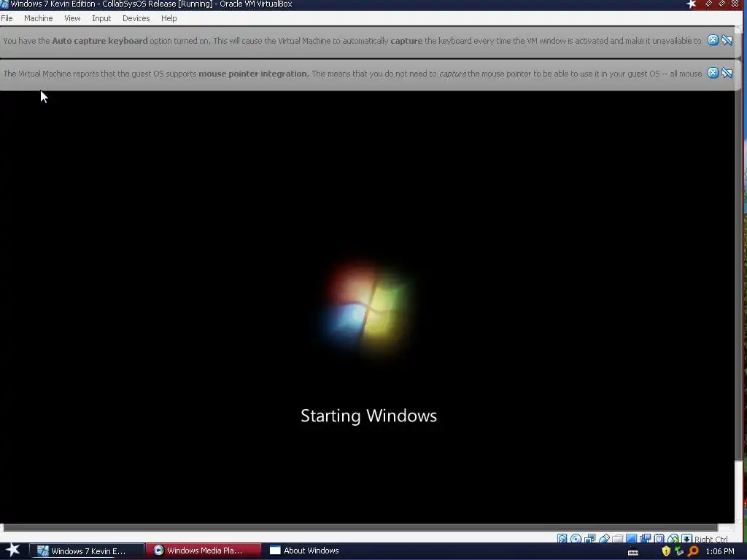The image size is (747, 560).
Task: Click the horizontal scrollbar below the VM screen
Action: click(x=360, y=528)
